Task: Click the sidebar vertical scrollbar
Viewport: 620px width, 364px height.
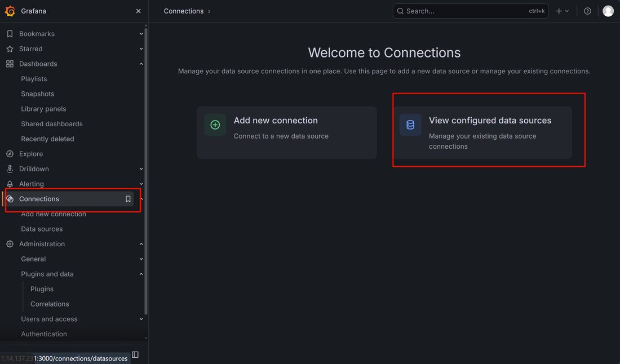Action: coord(146,170)
